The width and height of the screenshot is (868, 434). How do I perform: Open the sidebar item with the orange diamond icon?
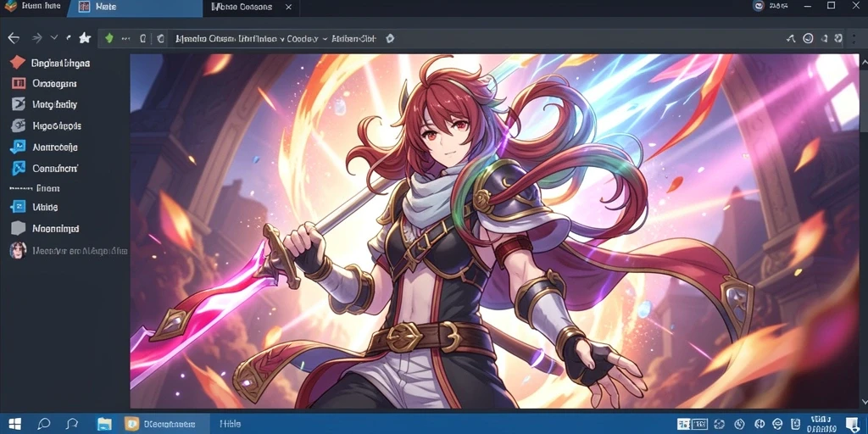click(50, 63)
